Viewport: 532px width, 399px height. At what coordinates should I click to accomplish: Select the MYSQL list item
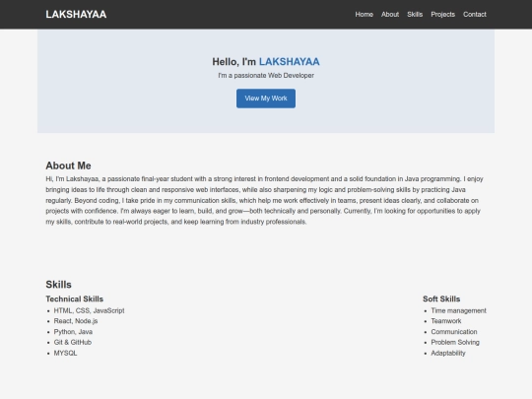[65, 354]
